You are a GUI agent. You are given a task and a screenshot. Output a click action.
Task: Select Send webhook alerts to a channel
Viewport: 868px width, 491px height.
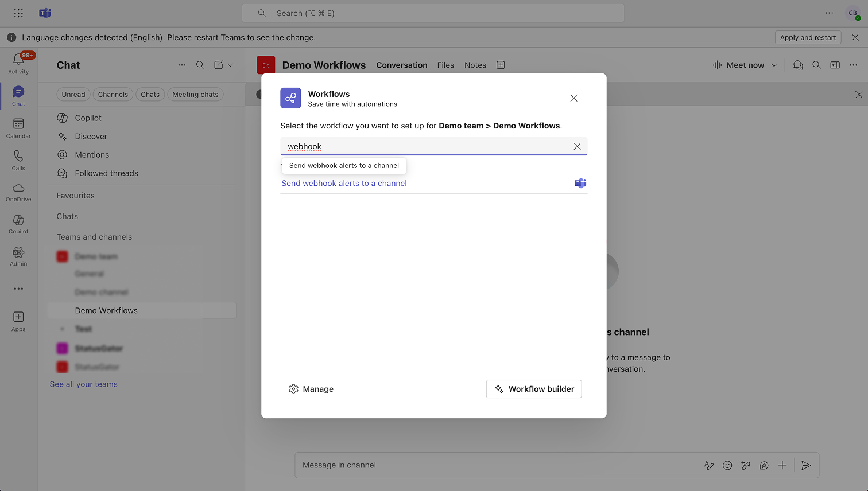pos(344,183)
